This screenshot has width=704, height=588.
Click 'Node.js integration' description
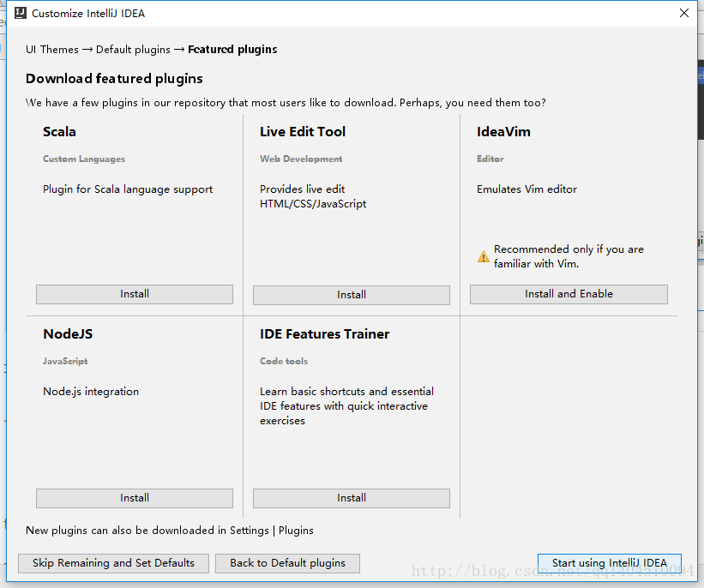(91, 392)
